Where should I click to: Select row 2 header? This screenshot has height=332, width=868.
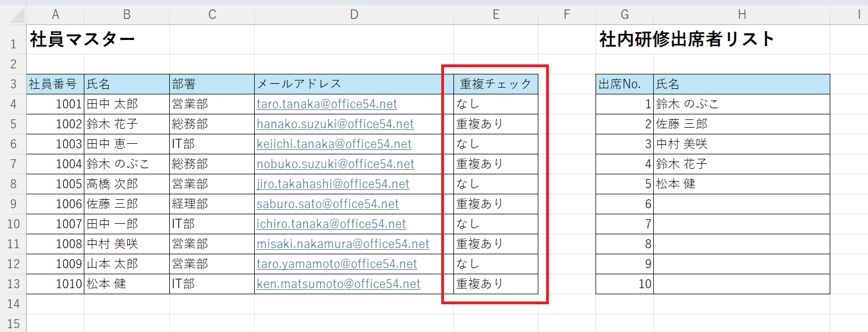[x=13, y=64]
